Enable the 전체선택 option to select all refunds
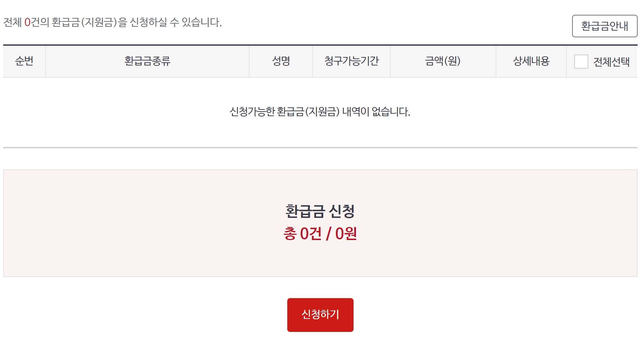This screenshot has height=346, width=644. (581, 62)
